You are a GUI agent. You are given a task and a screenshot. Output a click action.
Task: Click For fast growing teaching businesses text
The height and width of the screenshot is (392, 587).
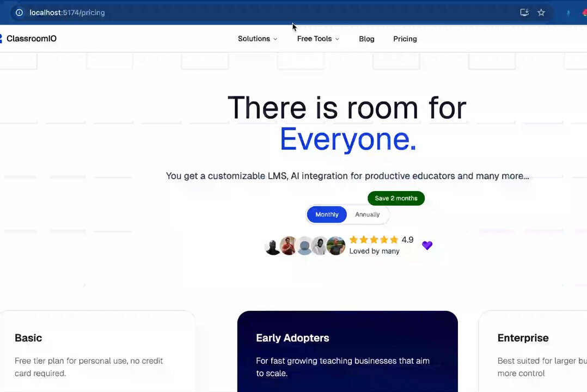tap(343, 367)
